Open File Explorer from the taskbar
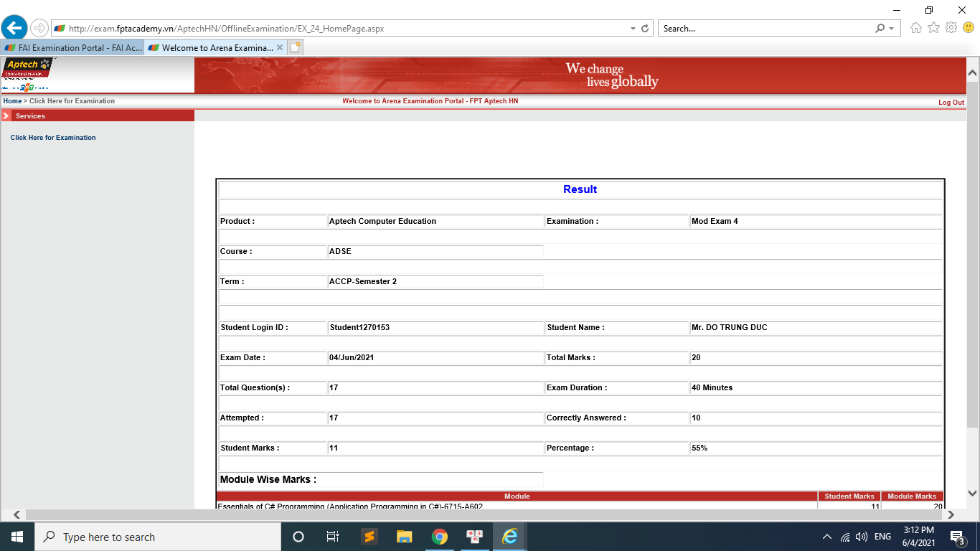This screenshot has height=551, width=980. click(x=404, y=537)
